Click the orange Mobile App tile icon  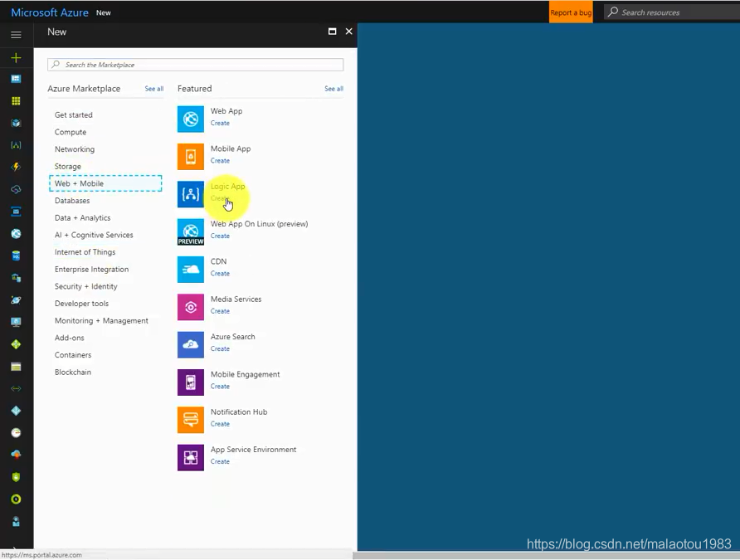pyautogui.click(x=191, y=157)
